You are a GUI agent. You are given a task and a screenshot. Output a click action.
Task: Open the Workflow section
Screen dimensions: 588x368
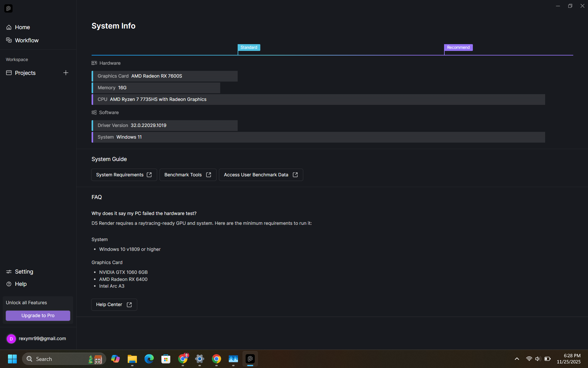tap(26, 40)
